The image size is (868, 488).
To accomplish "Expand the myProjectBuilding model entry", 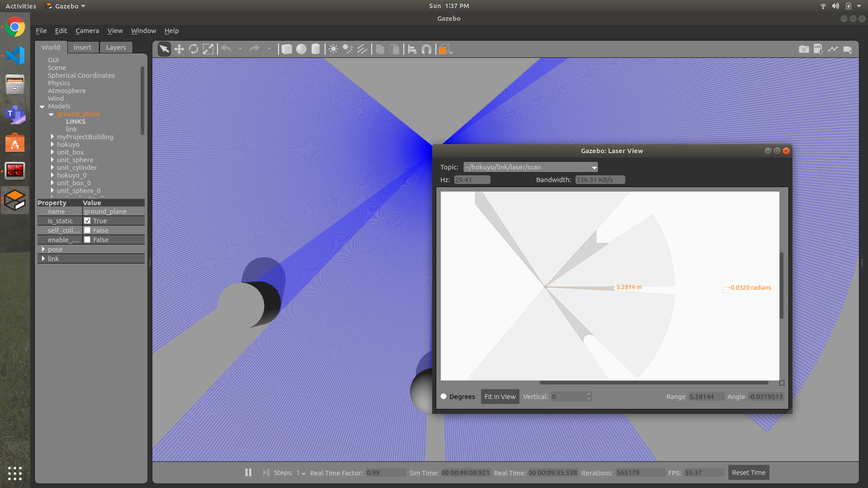I will (52, 136).
